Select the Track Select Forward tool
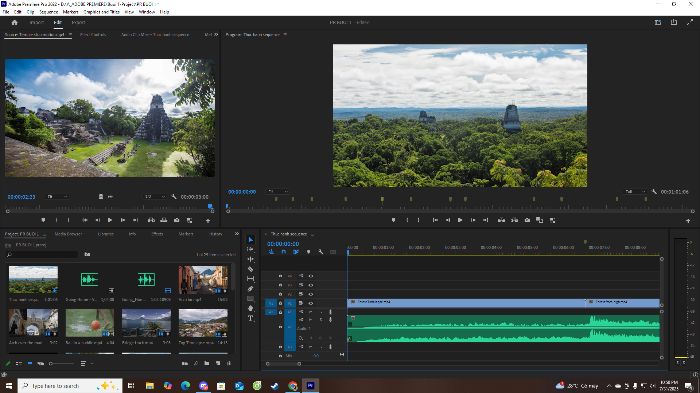 [x=250, y=249]
